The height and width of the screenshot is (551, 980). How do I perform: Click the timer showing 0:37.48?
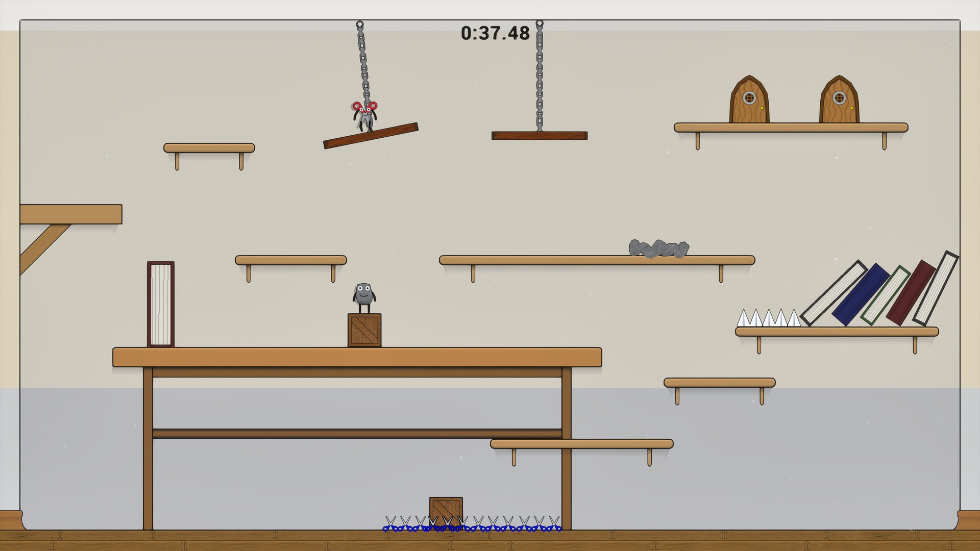click(x=494, y=31)
